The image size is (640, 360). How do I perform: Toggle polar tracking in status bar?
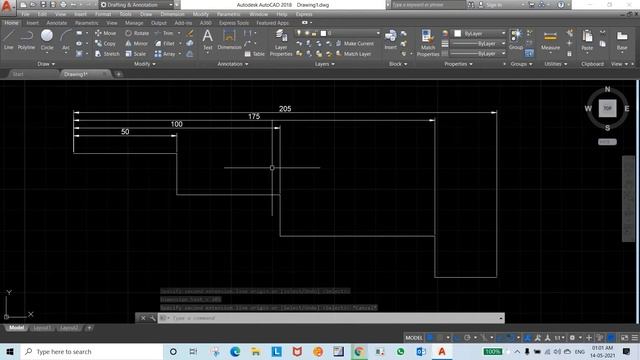pyautogui.click(x=467, y=338)
